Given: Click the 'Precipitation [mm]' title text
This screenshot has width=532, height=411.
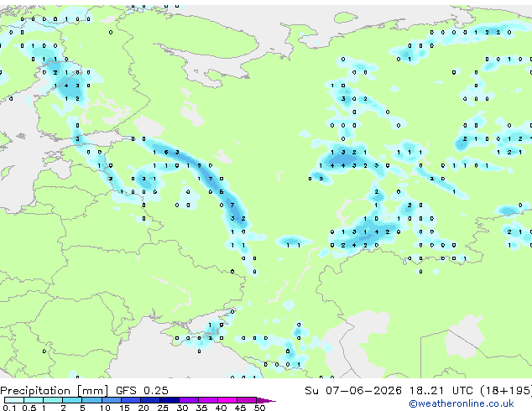Looking at the screenshot, I should (55, 391).
